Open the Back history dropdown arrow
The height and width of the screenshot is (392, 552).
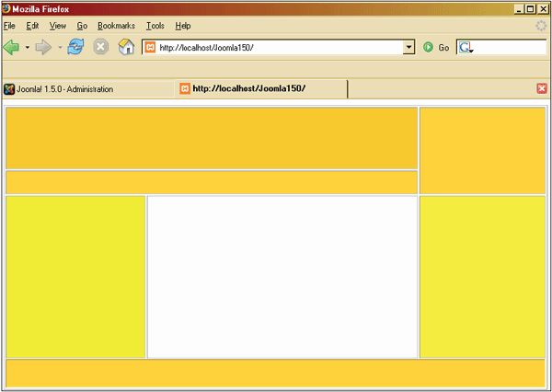pos(27,47)
